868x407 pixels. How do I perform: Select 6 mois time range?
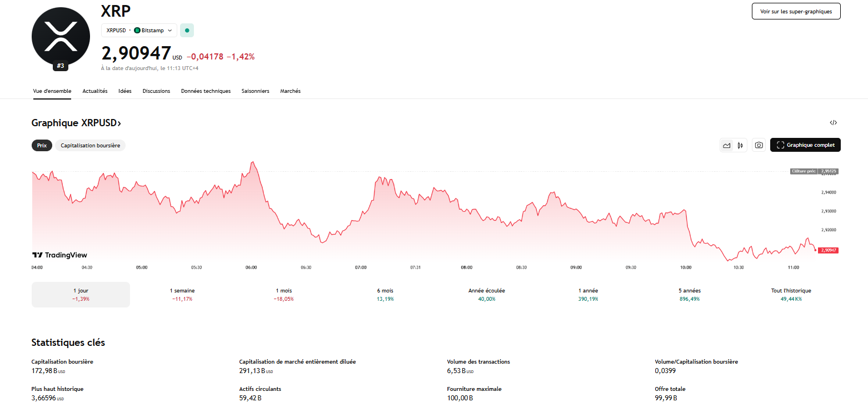click(x=385, y=295)
